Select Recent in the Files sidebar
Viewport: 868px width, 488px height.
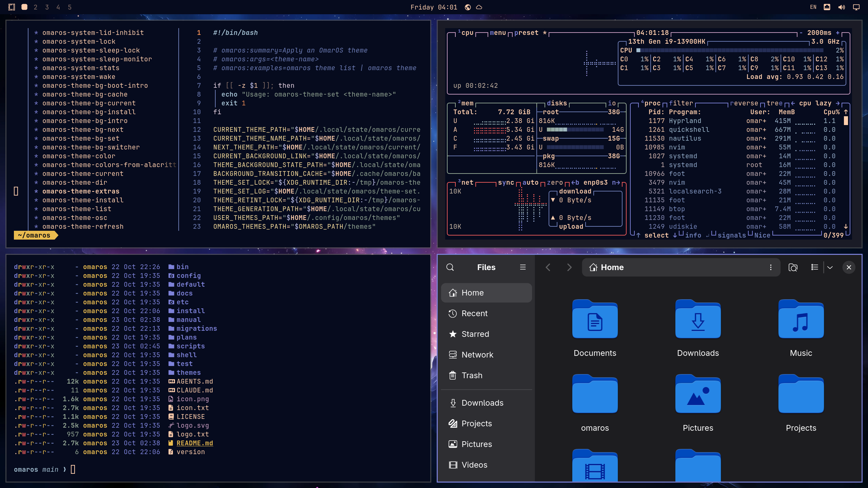click(x=486, y=313)
